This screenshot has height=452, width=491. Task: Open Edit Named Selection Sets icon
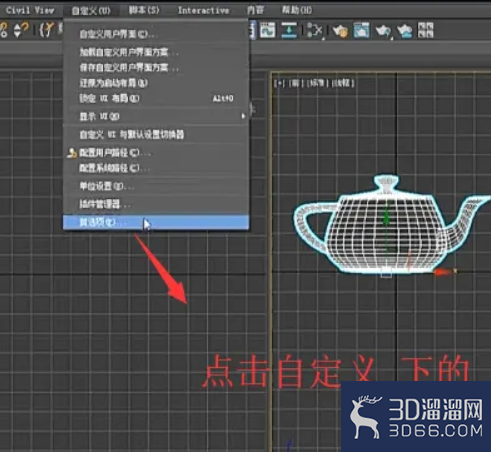coord(46,30)
